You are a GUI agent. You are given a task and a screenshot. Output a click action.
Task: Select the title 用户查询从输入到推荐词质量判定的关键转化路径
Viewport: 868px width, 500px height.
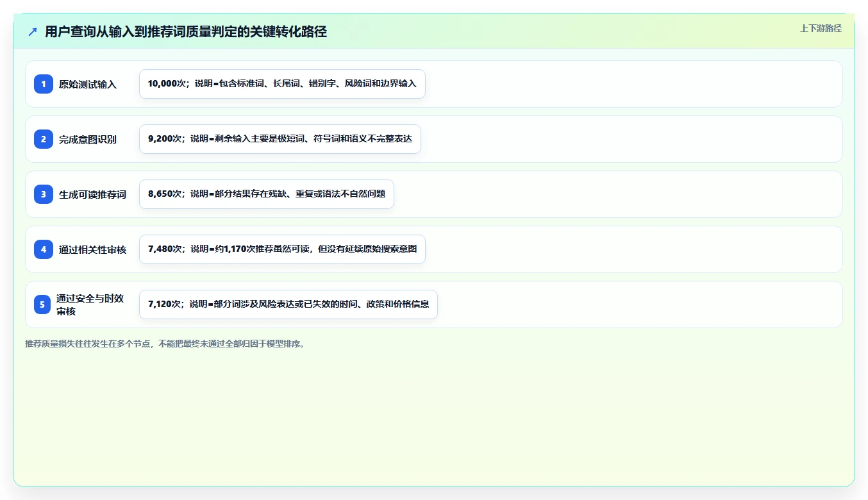(x=186, y=32)
